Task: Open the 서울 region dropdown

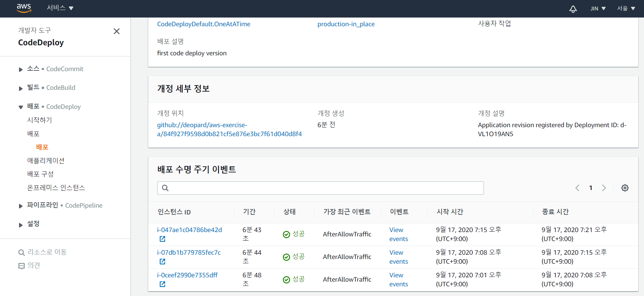Action: (626, 8)
